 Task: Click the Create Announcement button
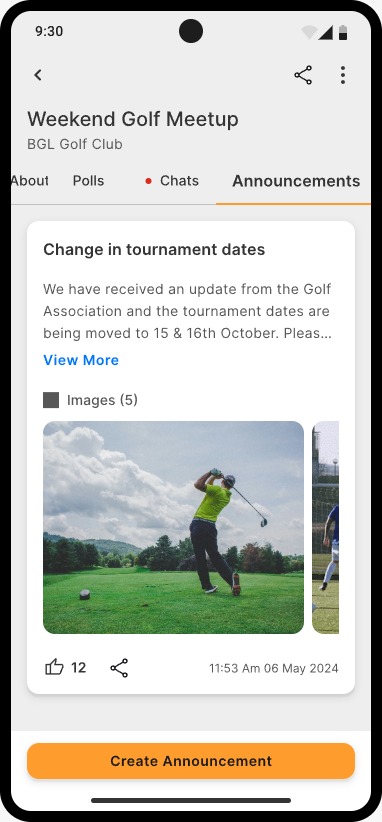(x=191, y=761)
